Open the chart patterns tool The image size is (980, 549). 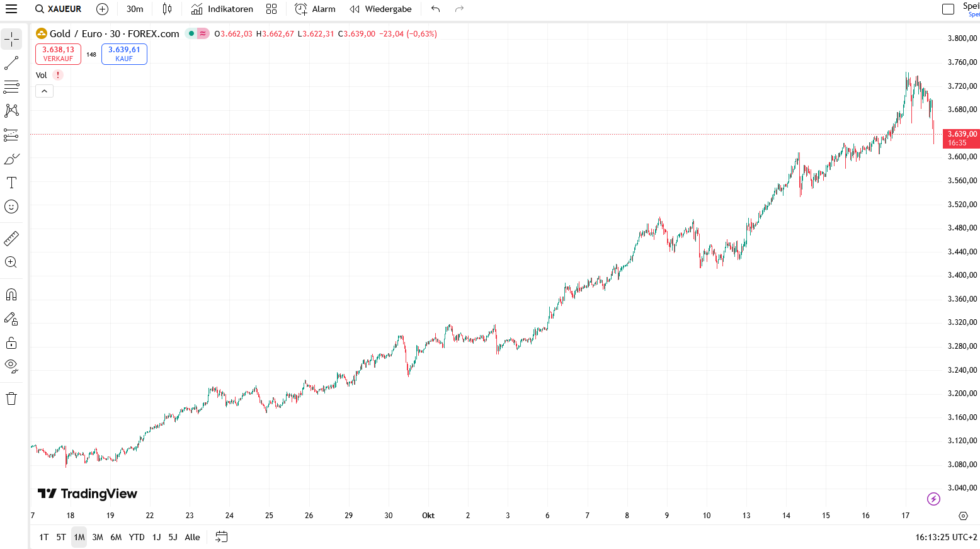point(11,111)
